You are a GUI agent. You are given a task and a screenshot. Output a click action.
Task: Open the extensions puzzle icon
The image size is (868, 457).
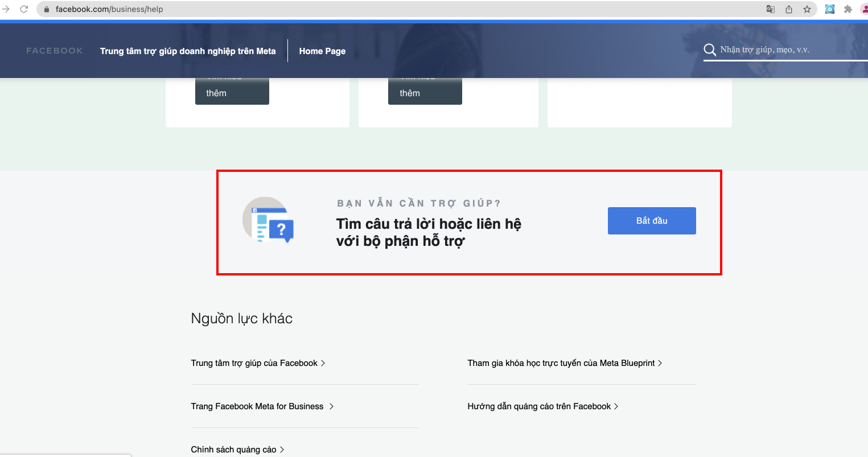pyautogui.click(x=848, y=9)
